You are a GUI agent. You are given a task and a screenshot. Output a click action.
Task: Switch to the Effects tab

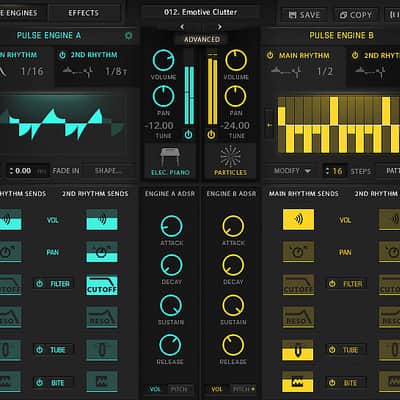[x=84, y=13]
